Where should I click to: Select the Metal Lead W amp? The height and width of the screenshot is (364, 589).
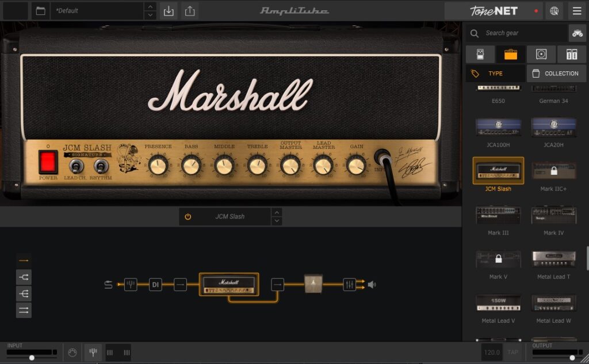tap(554, 308)
